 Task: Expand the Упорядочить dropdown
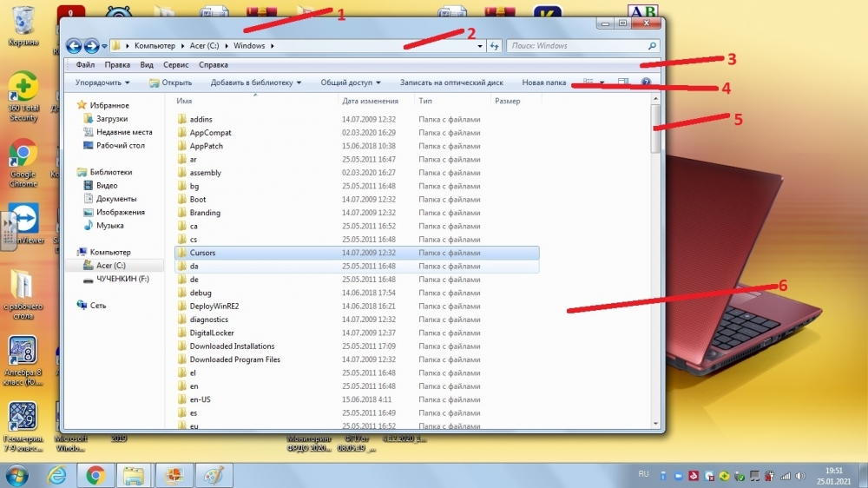102,82
